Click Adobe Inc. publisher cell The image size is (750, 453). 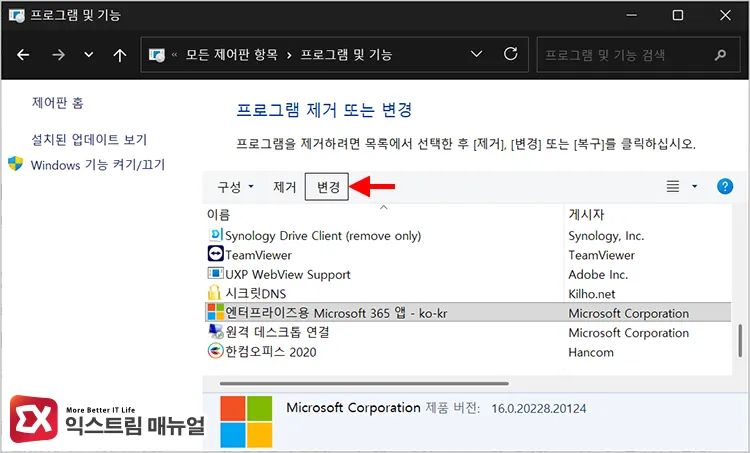[x=598, y=275]
